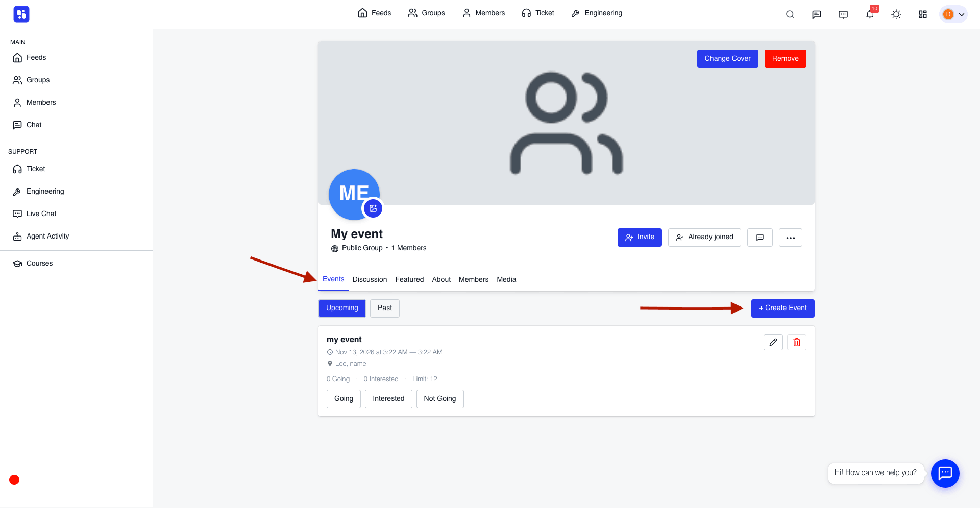Viewport: 980px width, 520px height.
Task: Show Past events
Action: pos(385,308)
